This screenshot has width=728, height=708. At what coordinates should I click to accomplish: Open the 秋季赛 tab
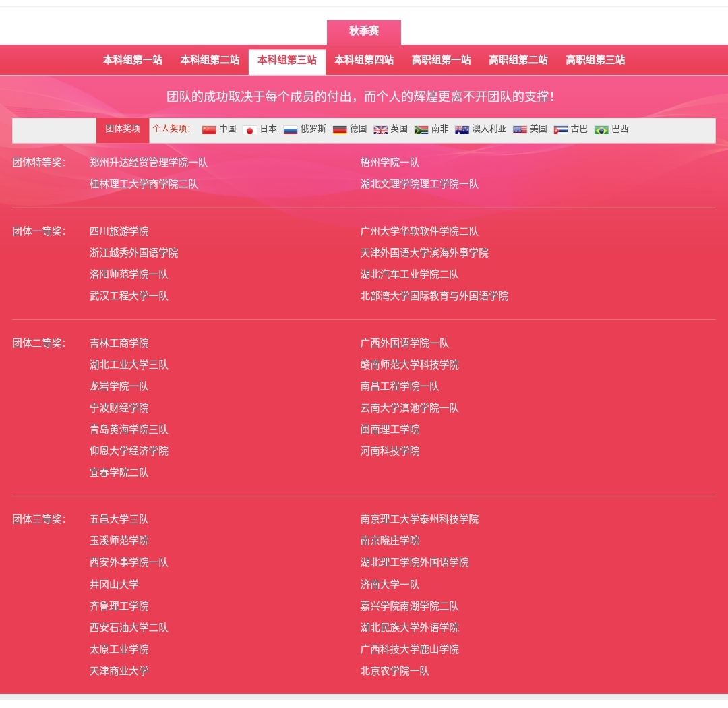tap(364, 32)
